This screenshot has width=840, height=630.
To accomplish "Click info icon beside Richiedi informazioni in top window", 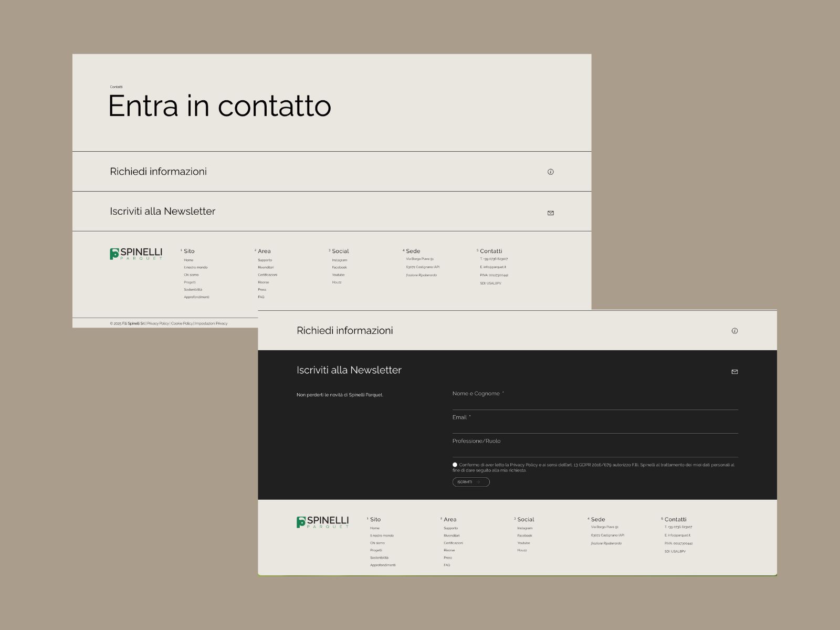I will click(x=550, y=172).
